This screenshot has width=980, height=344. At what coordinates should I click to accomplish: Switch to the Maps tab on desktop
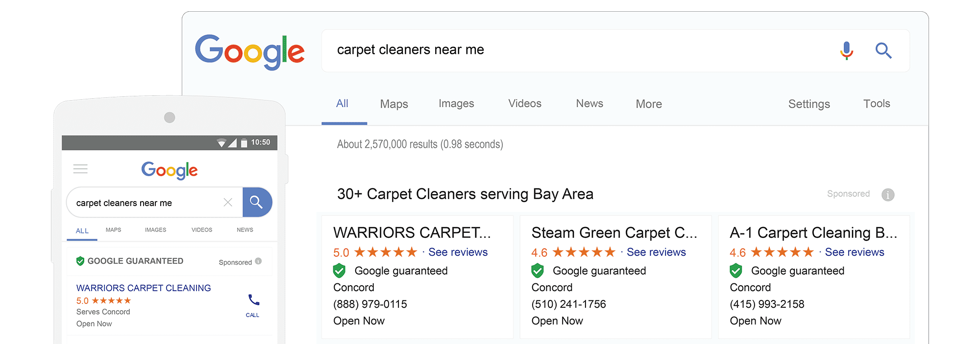[394, 104]
